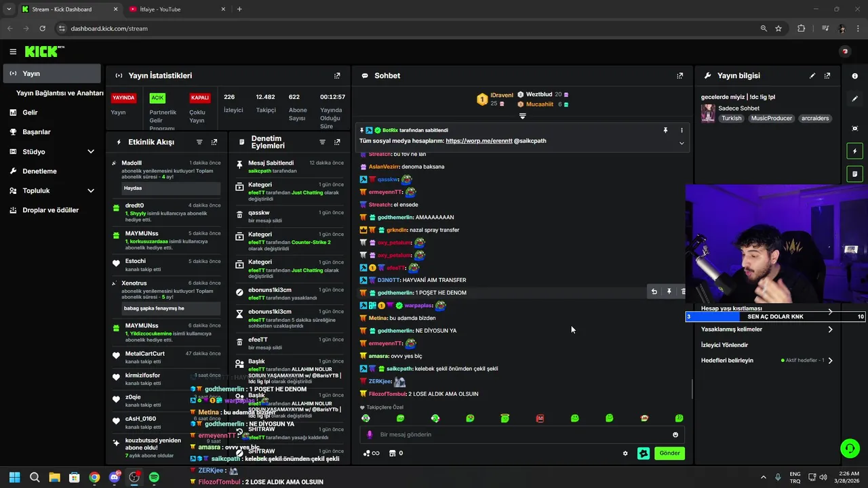Image resolution: width=868 pixels, height=488 pixels.
Task: Open the Windows Start menu
Action: click(15, 477)
